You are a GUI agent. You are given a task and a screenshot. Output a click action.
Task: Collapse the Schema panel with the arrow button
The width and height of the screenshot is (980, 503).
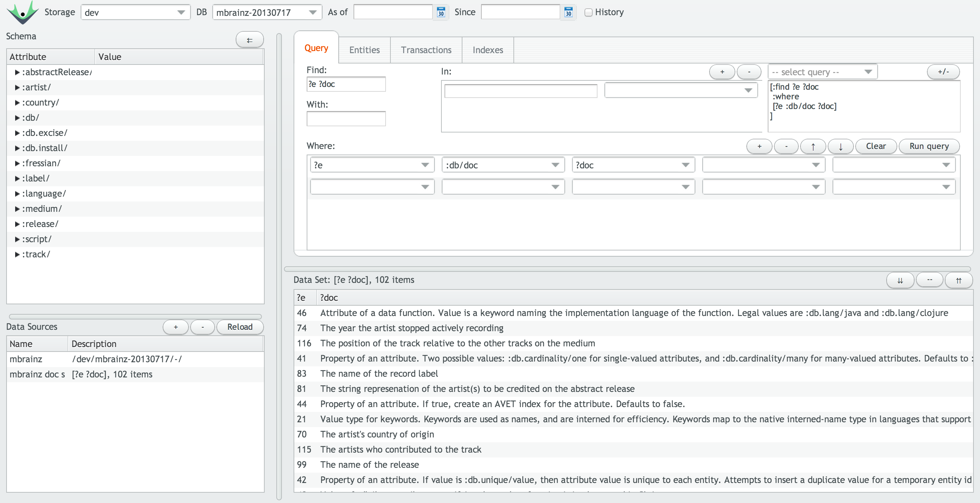pyautogui.click(x=249, y=40)
